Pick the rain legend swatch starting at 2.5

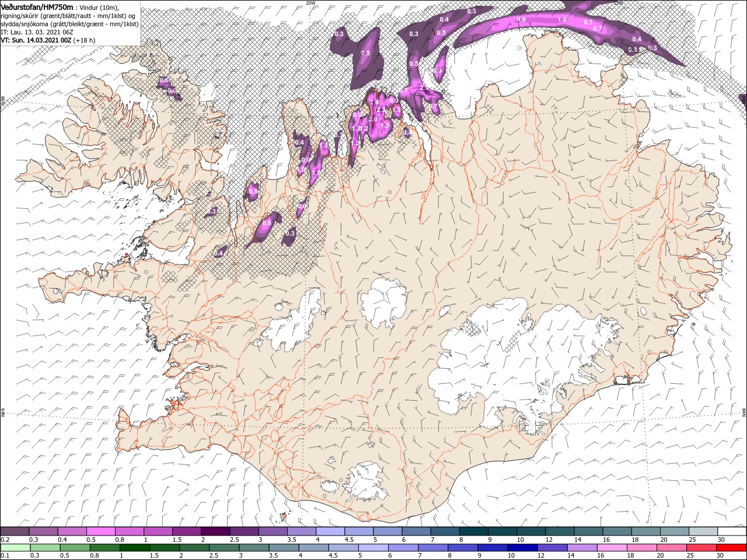(224, 548)
